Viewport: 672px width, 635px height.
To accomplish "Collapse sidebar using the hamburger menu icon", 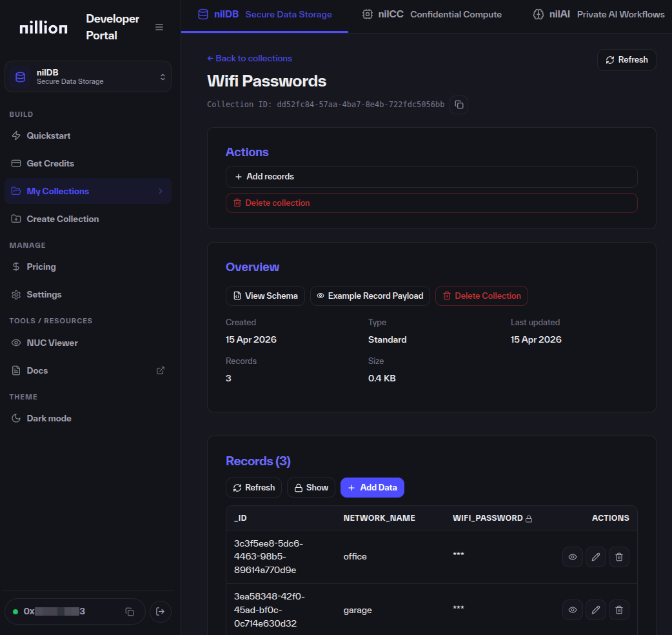I will click(159, 27).
